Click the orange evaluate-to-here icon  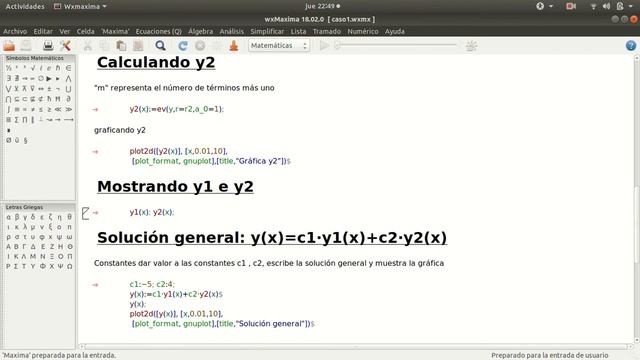tap(234, 46)
